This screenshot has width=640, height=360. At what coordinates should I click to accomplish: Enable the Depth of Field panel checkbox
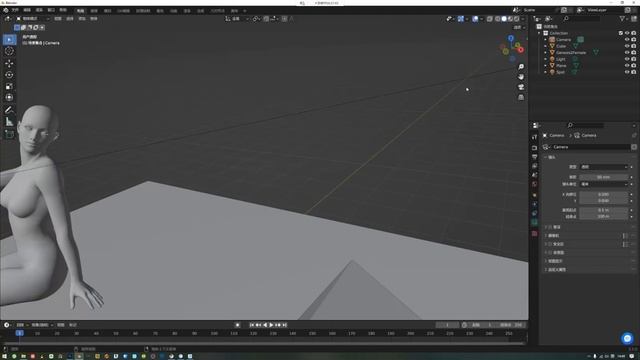(550, 227)
